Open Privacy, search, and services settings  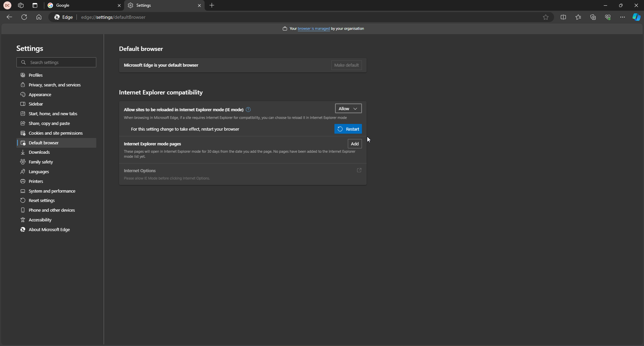(x=56, y=85)
